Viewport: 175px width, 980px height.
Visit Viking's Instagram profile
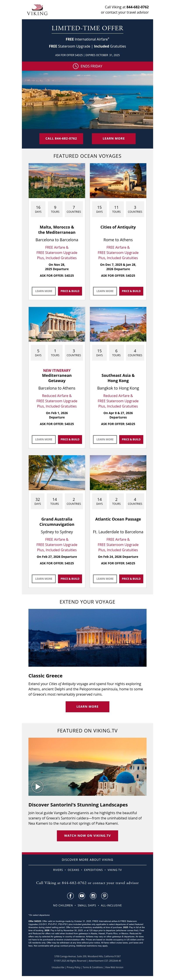93,896
